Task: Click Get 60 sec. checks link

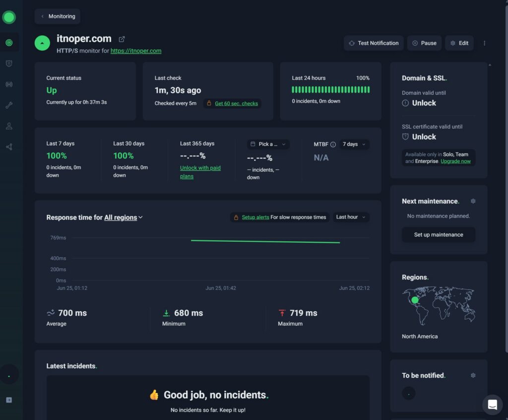Action: [x=237, y=103]
